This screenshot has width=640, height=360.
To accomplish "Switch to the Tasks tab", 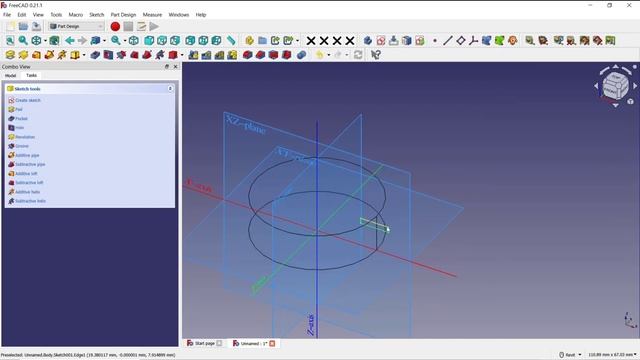I will pyautogui.click(x=31, y=76).
